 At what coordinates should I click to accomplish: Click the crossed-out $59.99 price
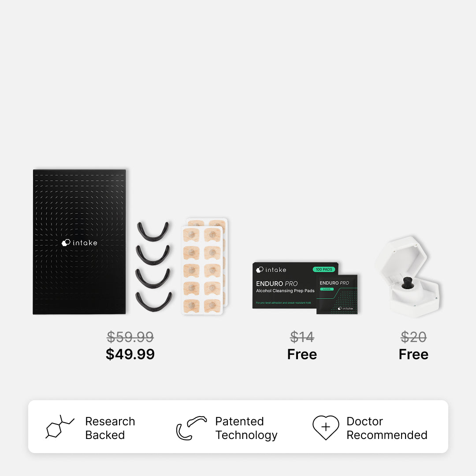point(130,337)
